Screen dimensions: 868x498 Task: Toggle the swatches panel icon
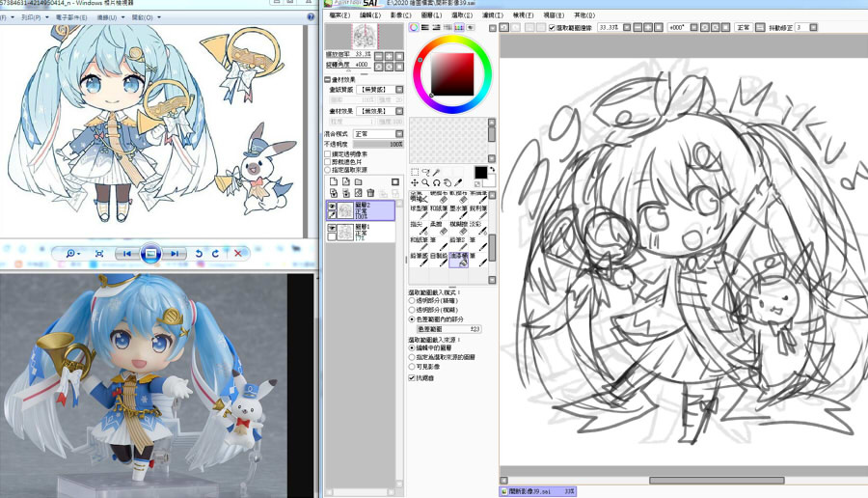coord(459,27)
